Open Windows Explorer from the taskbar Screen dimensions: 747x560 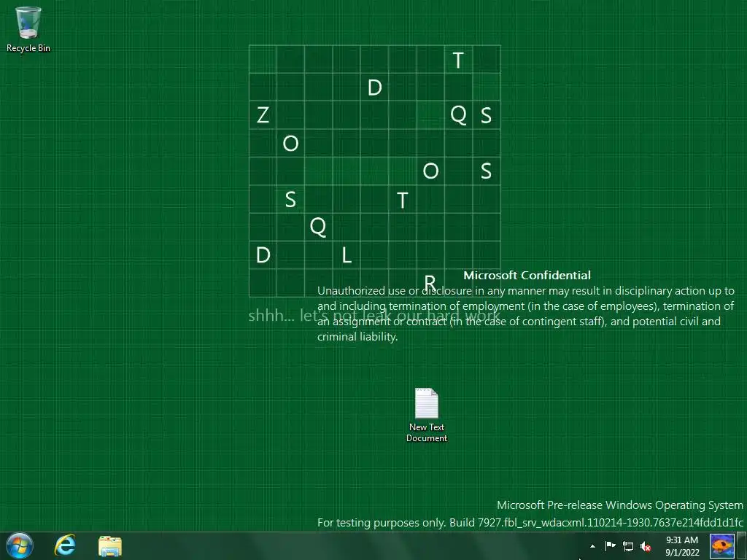tap(110, 546)
